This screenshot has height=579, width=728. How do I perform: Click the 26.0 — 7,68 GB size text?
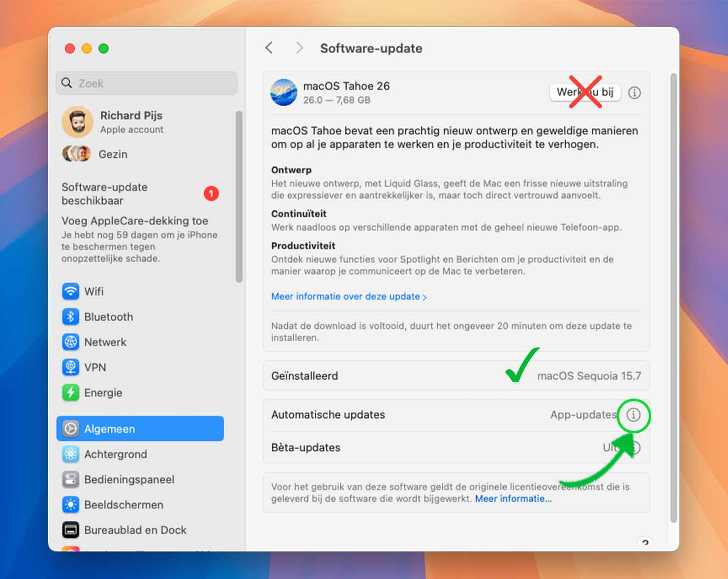(x=336, y=100)
